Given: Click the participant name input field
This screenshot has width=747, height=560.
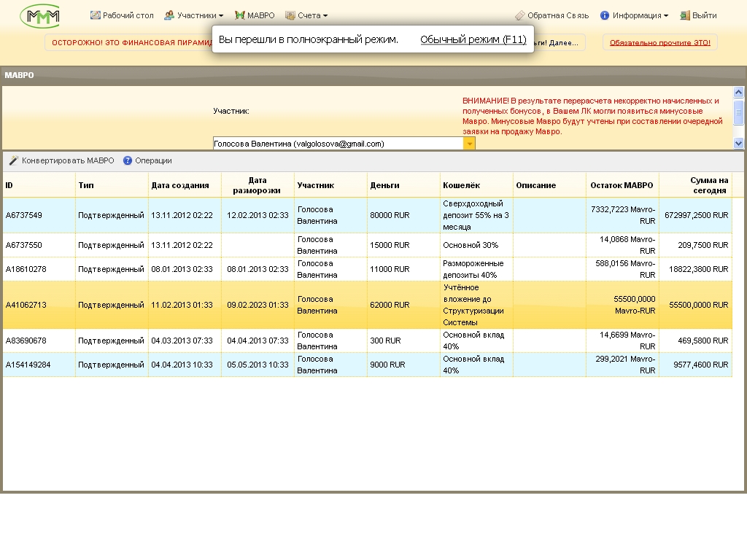Looking at the screenshot, I should [x=338, y=144].
